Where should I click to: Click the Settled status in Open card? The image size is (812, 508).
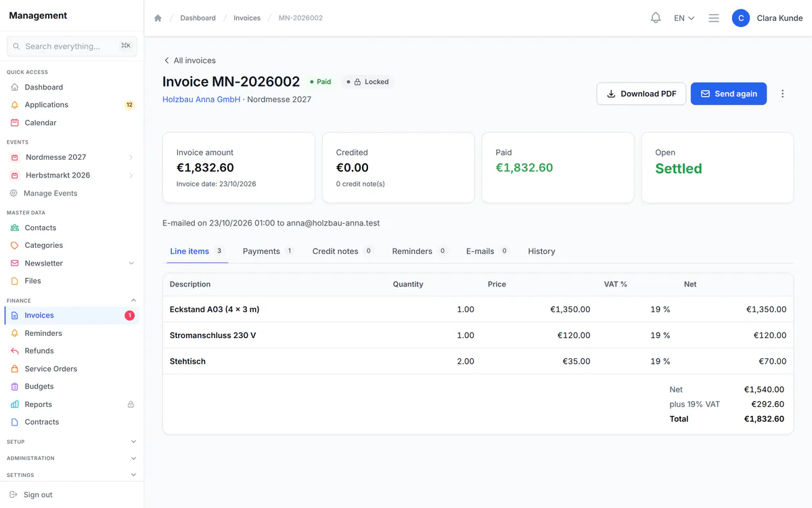679,169
